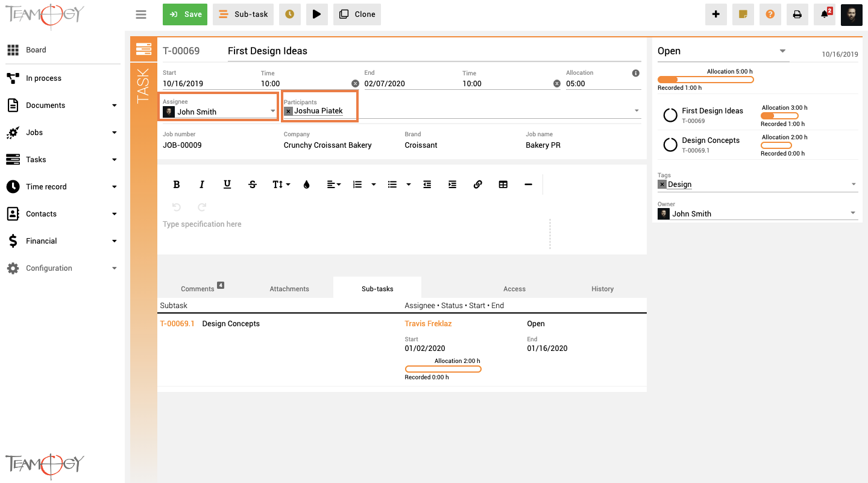Click the specification text area
The height and width of the screenshot is (483, 868).
click(356, 234)
